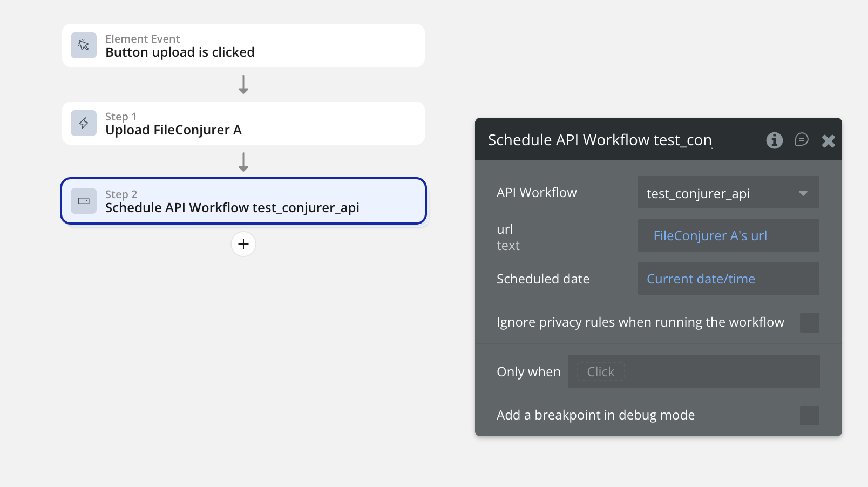Click the arrow between Step 1 and Step 2
Viewport: 868px width, 487px height.
pos(243,162)
